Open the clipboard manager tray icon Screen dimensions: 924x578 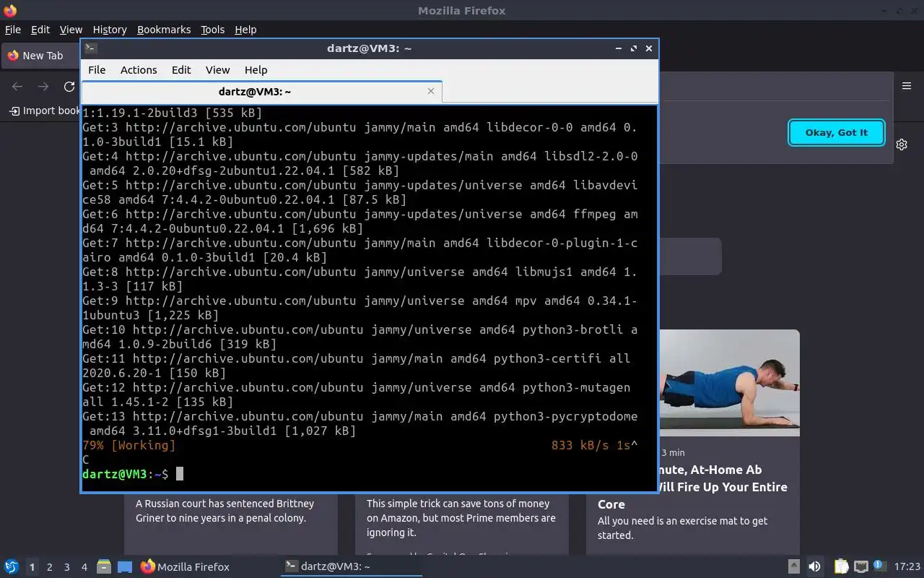(842, 567)
